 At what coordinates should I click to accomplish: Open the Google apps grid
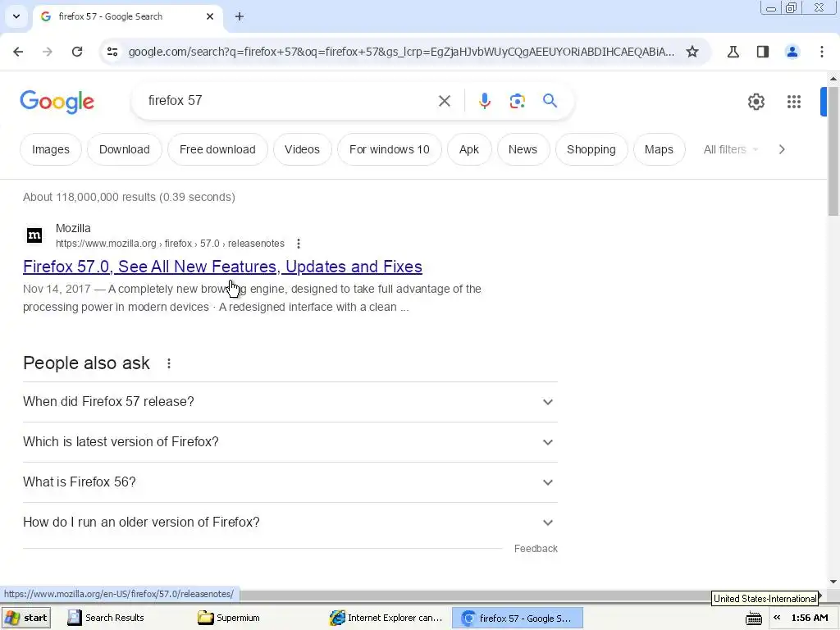click(x=794, y=101)
